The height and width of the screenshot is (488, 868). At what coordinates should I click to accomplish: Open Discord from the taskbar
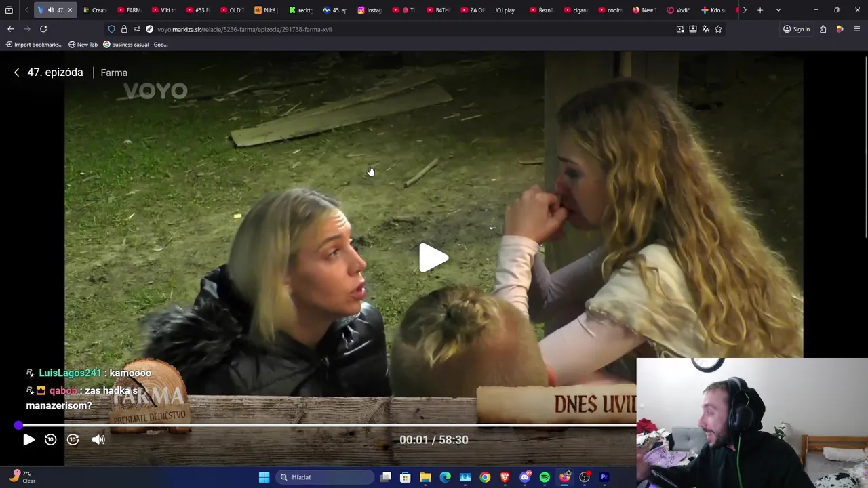click(x=525, y=477)
